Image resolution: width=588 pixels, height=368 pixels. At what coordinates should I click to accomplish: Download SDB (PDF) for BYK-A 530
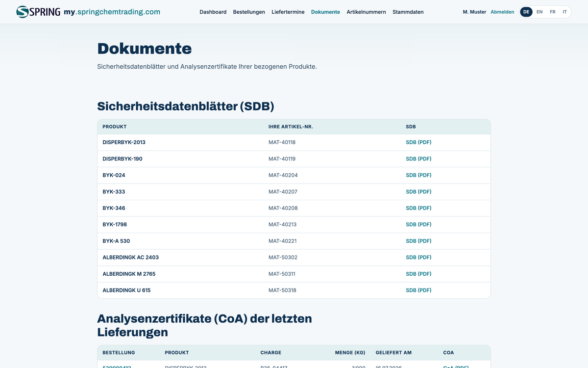click(418, 241)
